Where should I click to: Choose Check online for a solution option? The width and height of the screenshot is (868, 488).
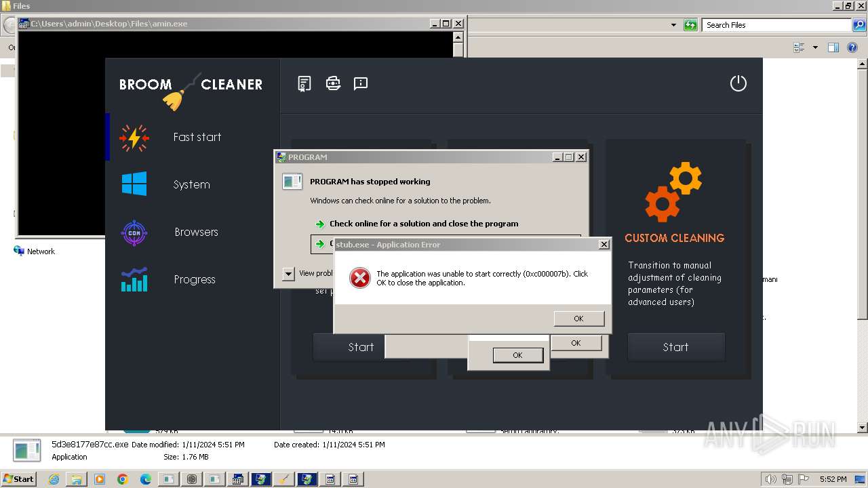click(x=424, y=224)
